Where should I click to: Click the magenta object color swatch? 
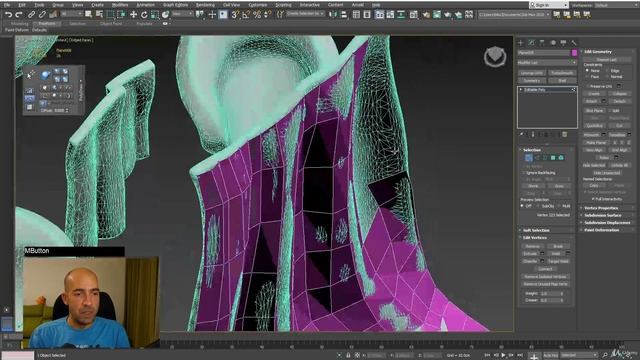[x=574, y=53]
